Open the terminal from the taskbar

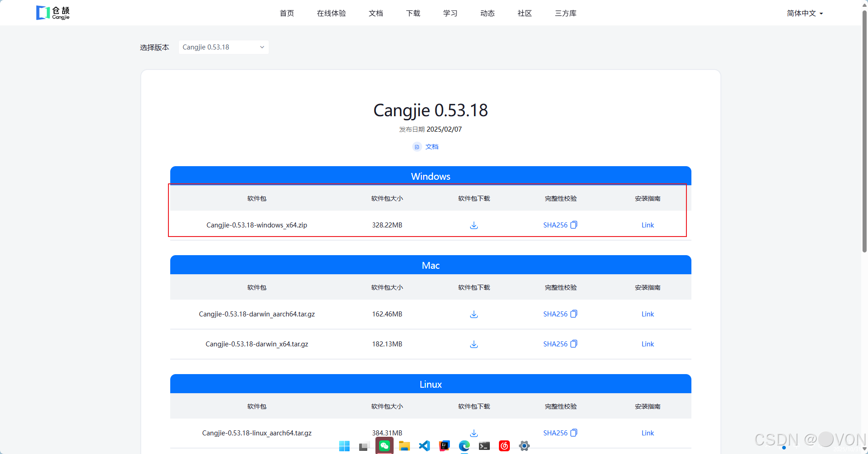[x=484, y=446]
